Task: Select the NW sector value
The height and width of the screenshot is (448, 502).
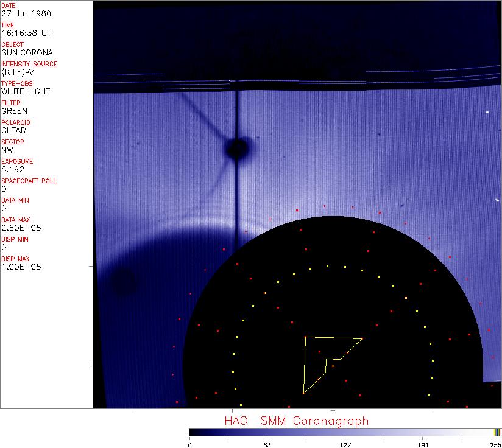Action: click(7, 150)
